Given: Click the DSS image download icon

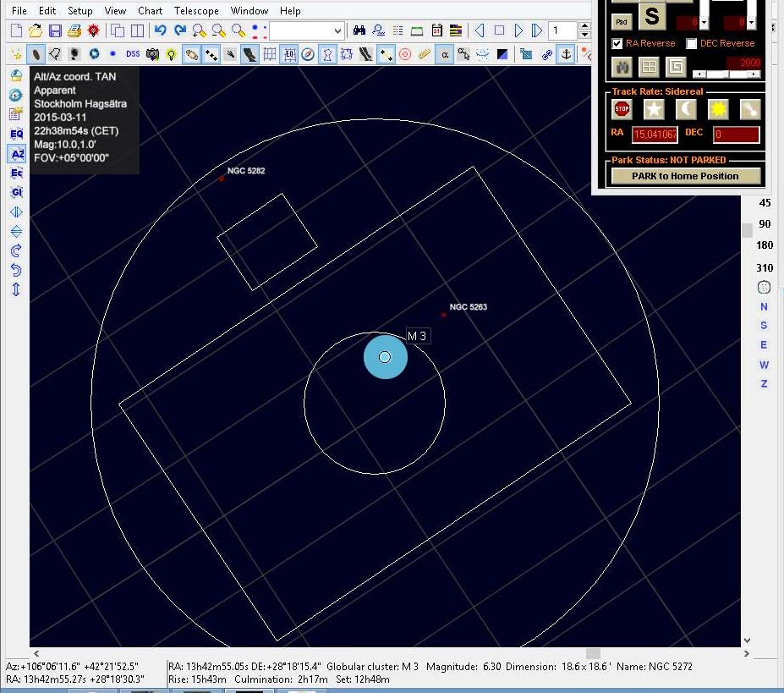Looking at the screenshot, I should (133, 54).
